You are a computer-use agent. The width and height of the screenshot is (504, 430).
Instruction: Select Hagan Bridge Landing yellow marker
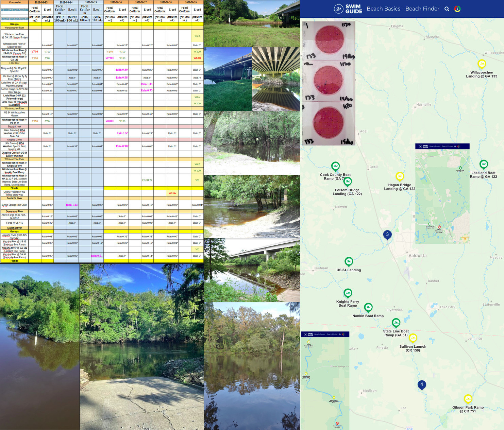click(400, 176)
